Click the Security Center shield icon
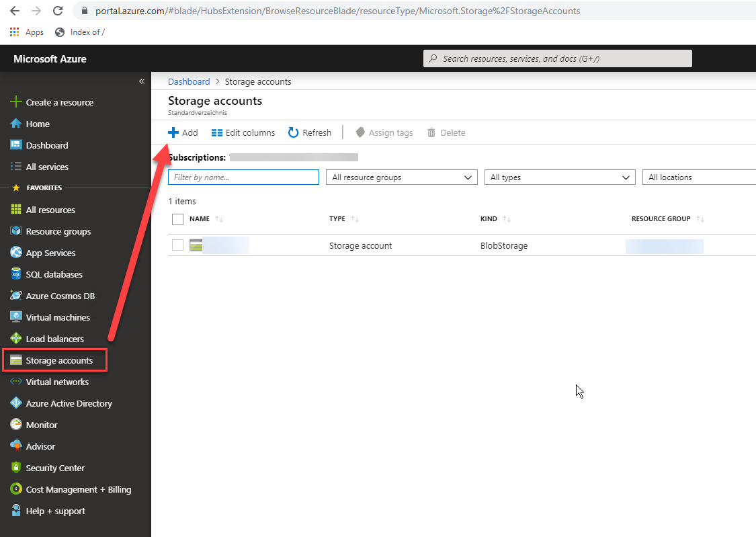 coord(16,467)
